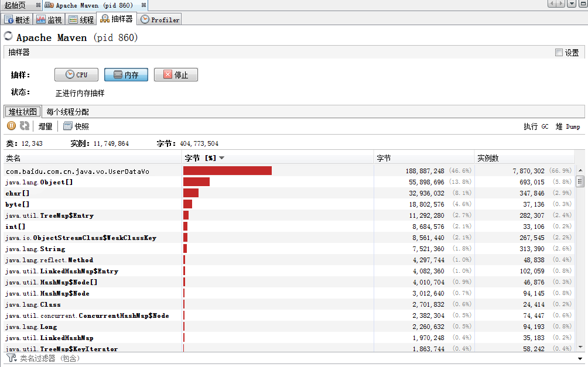Click 堆 Dump button
The width and height of the screenshot is (588, 367).
(568, 126)
